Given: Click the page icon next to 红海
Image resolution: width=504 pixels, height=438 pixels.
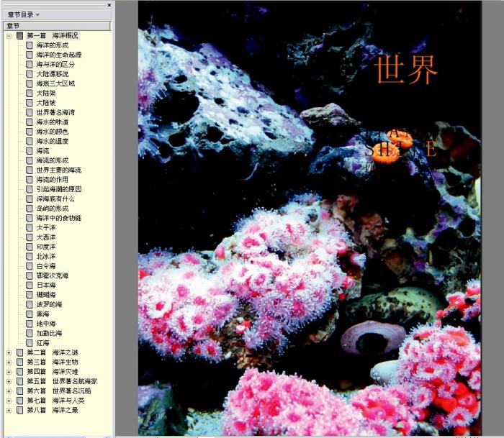Looking at the screenshot, I should (x=30, y=343).
